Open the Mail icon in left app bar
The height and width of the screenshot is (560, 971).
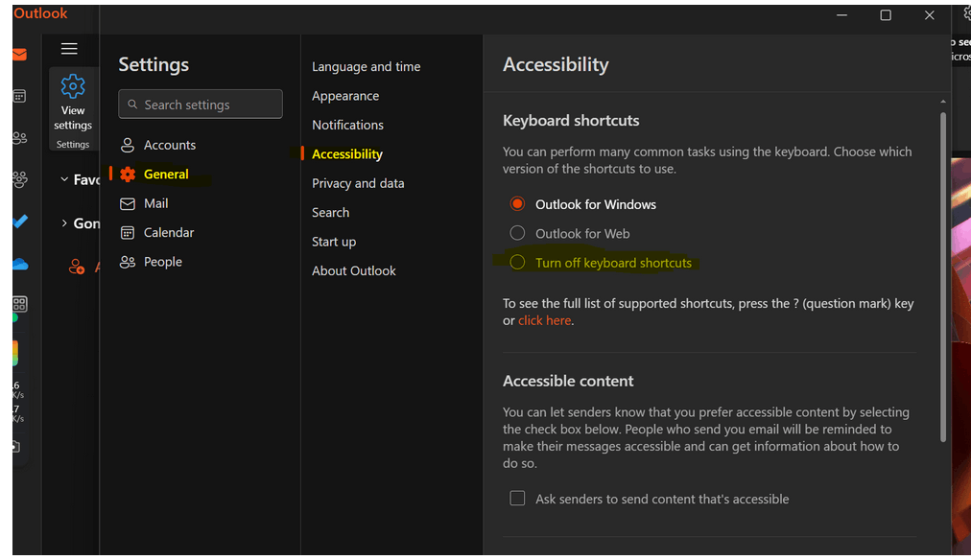coord(20,55)
